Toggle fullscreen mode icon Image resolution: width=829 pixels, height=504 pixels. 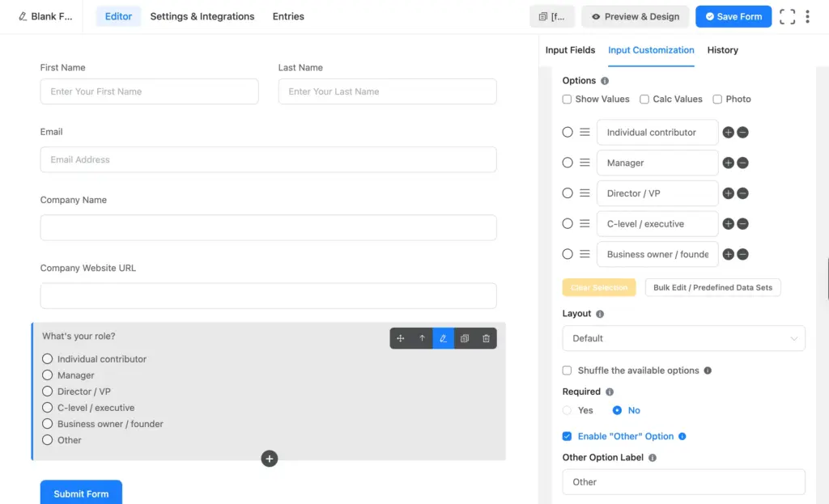pos(787,17)
